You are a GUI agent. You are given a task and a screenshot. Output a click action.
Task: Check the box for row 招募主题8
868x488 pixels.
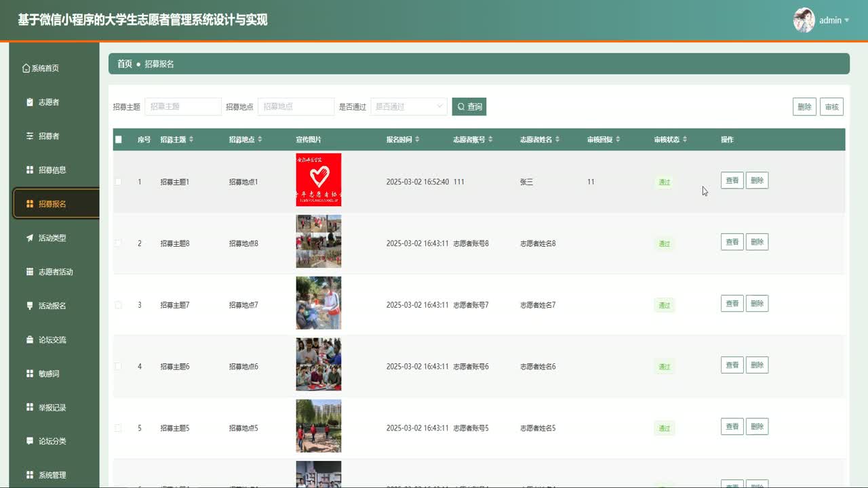[x=119, y=243]
